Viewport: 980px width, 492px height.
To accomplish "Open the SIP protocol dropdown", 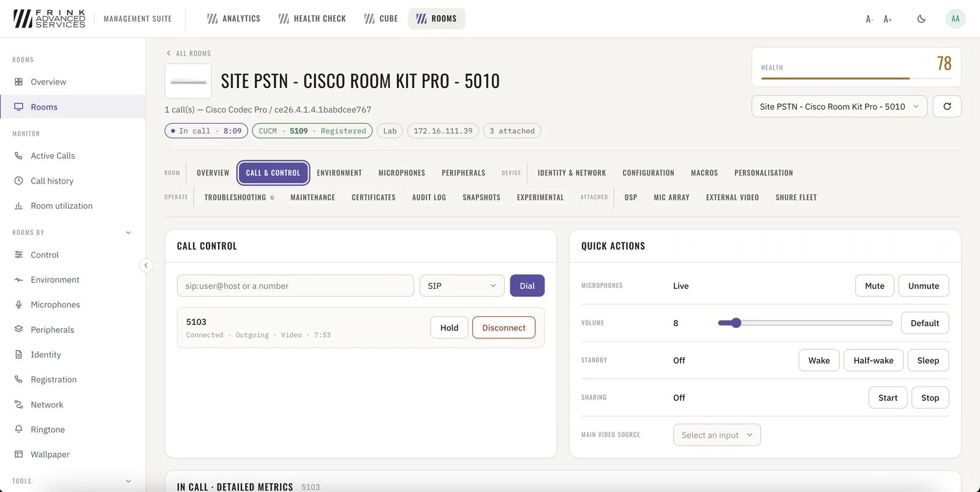I will 462,286.
